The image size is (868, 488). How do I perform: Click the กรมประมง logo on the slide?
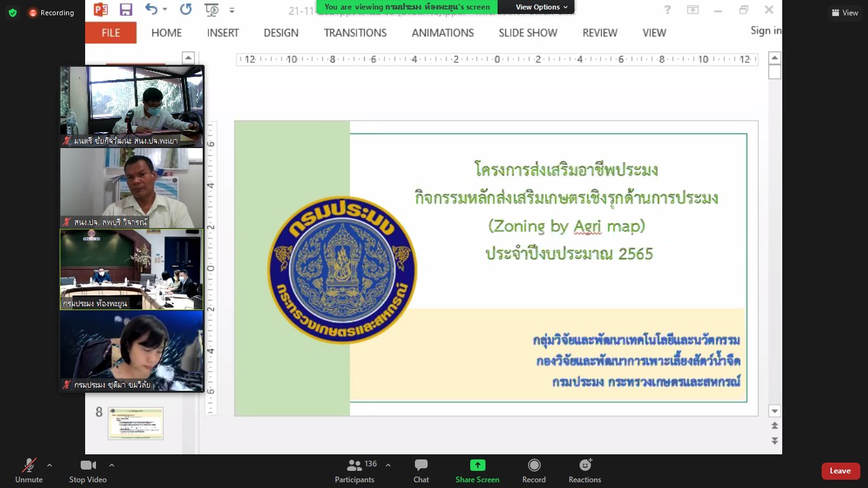342,270
